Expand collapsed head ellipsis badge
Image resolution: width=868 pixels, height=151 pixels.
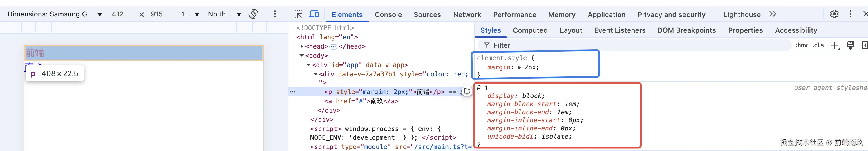click(x=333, y=47)
